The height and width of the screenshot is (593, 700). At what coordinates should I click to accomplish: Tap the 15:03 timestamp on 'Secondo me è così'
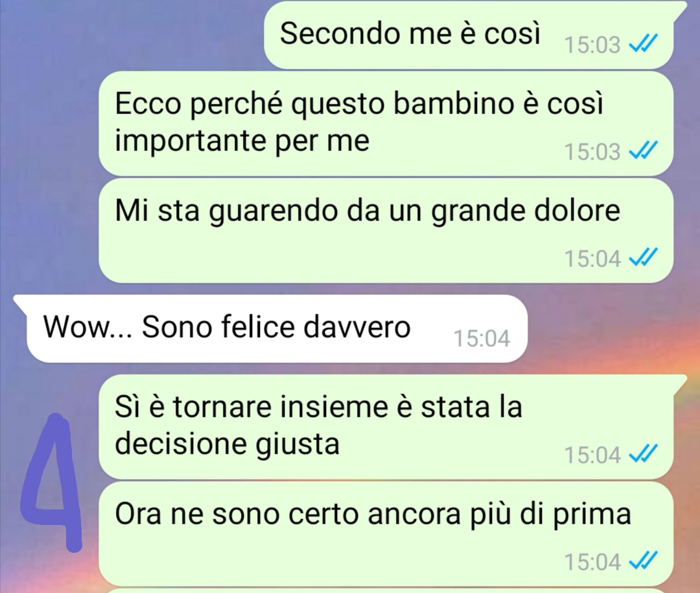pyautogui.click(x=592, y=45)
